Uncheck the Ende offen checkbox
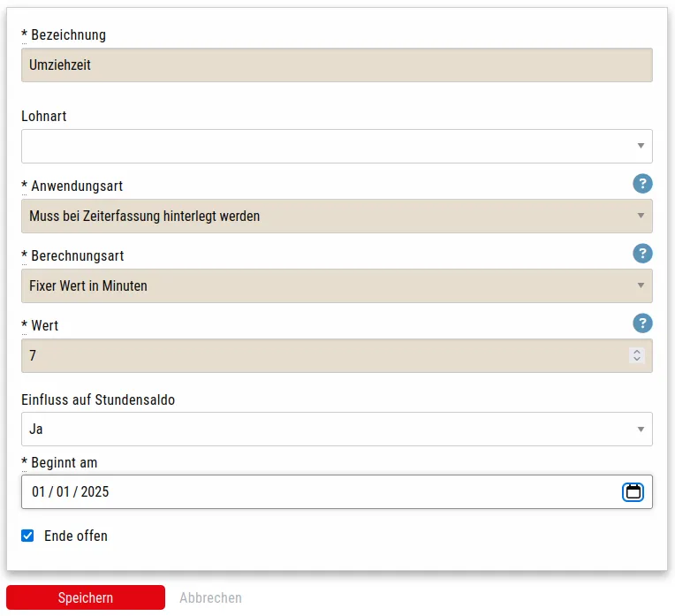The height and width of the screenshot is (616, 675). point(27,536)
